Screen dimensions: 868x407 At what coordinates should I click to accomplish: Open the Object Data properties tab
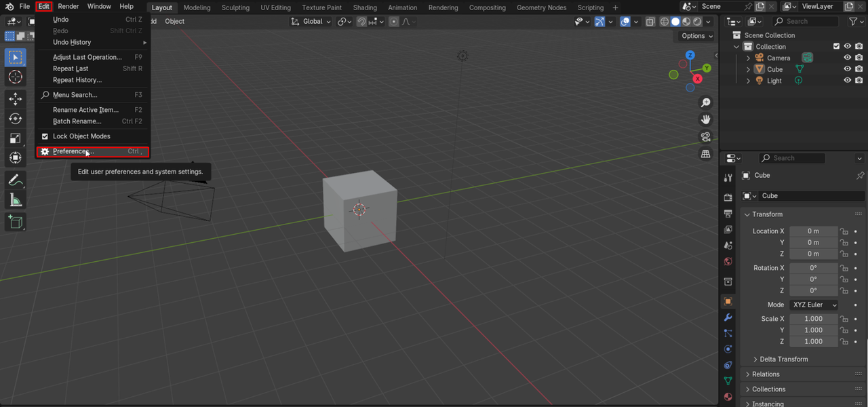[728, 381]
